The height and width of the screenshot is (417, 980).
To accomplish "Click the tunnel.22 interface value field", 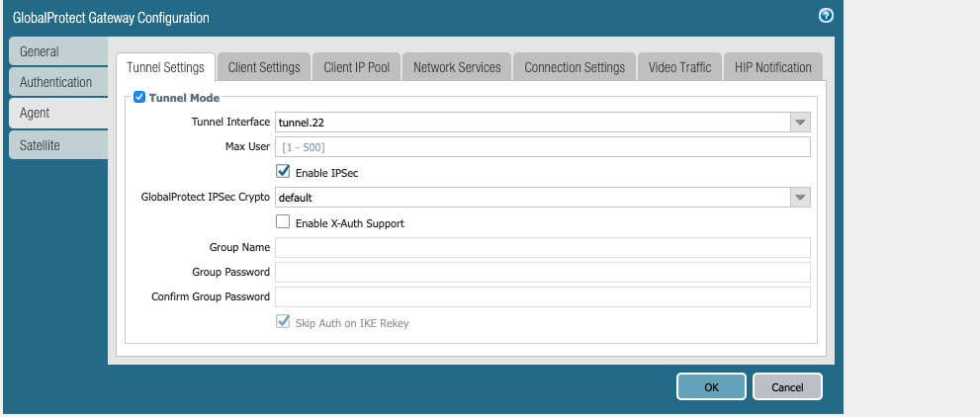I will (533, 123).
